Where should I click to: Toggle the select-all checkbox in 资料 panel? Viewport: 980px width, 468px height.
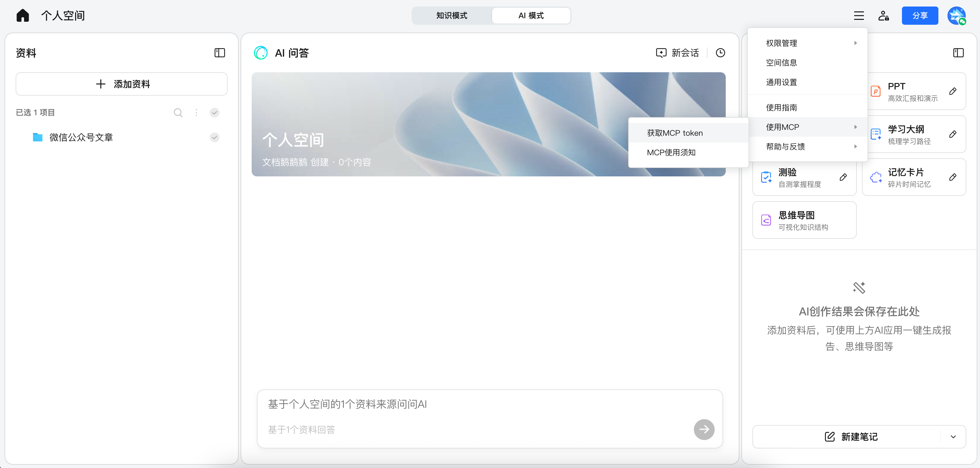click(x=214, y=113)
